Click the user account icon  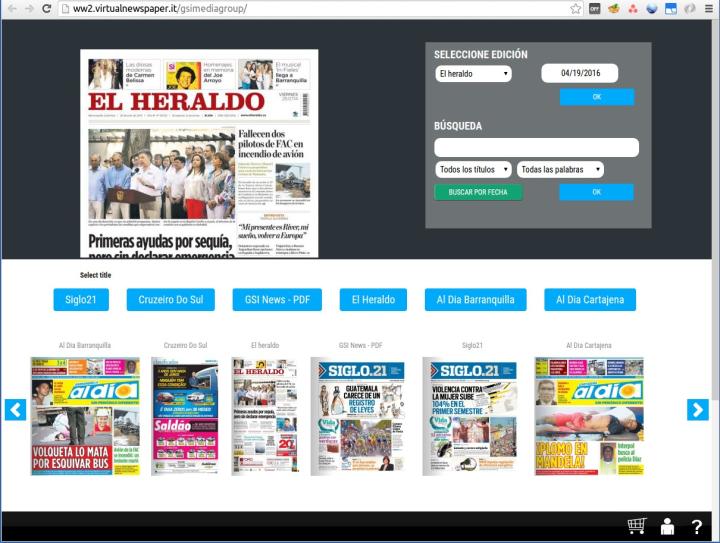pyautogui.click(x=667, y=526)
